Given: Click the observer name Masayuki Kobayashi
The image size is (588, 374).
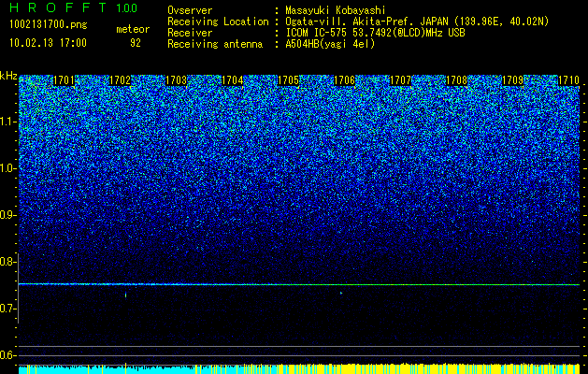Looking at the screenshot, I should pos(336,11).
